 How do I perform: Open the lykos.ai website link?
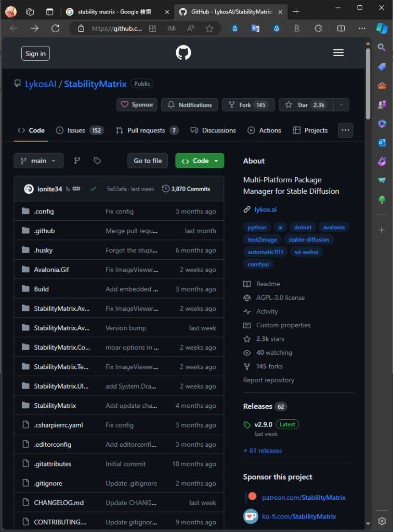[x=266, y=209]
